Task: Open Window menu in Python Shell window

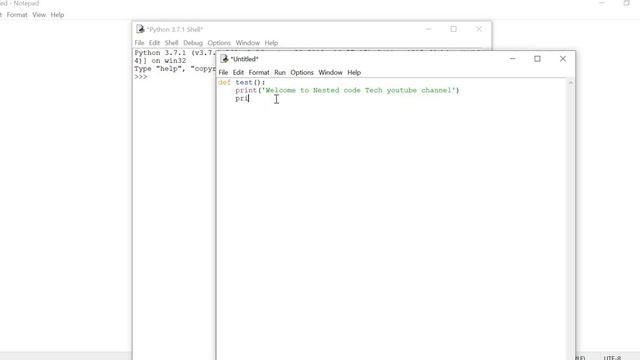Action: [x=247, y=43]
